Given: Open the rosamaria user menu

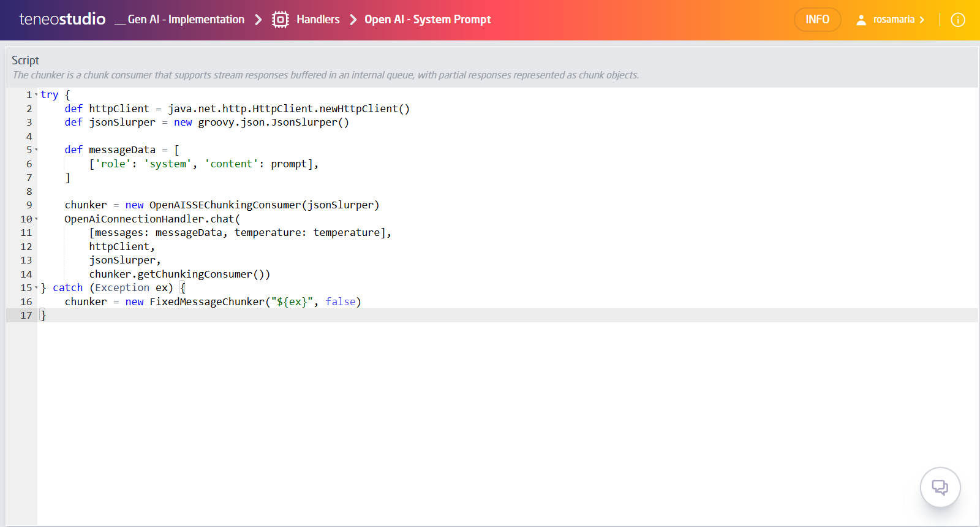Looking at the screenshot, I should (x=899, y=20).
